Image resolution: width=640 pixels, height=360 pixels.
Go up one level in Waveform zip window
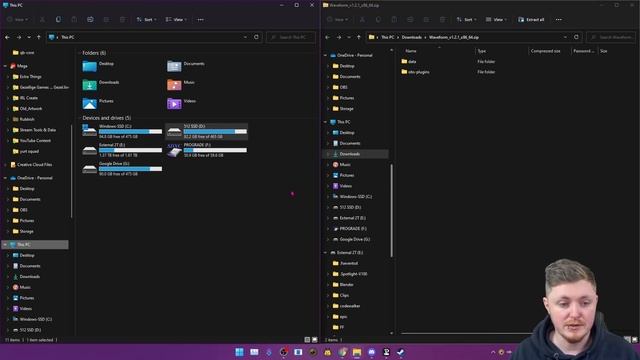click(359, 37)
